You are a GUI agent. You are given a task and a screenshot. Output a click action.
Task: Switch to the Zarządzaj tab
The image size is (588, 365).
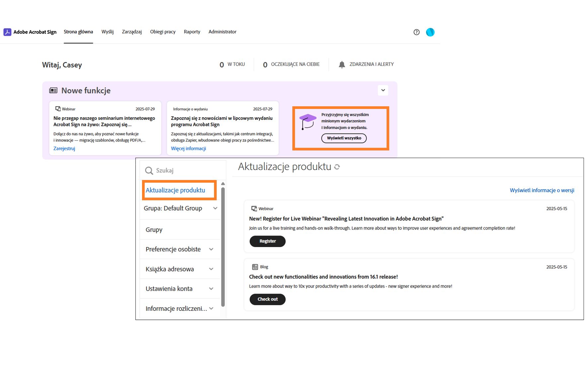click(x=132, y=32)
